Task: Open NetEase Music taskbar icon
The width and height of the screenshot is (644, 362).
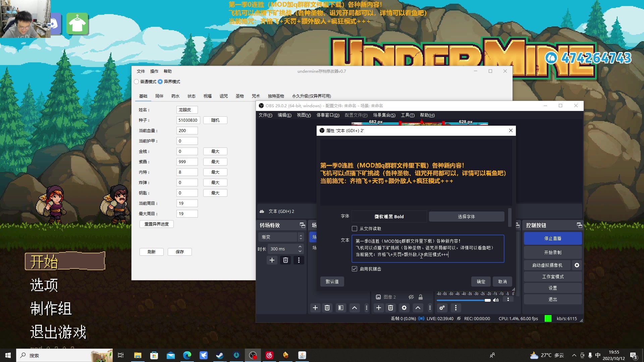Action: point(269,355)
